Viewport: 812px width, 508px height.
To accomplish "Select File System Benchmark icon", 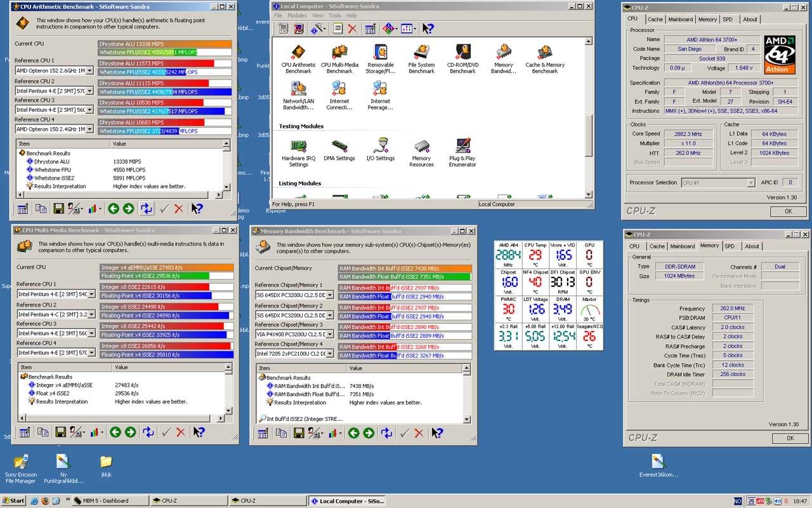I will [x=421, y=60].
